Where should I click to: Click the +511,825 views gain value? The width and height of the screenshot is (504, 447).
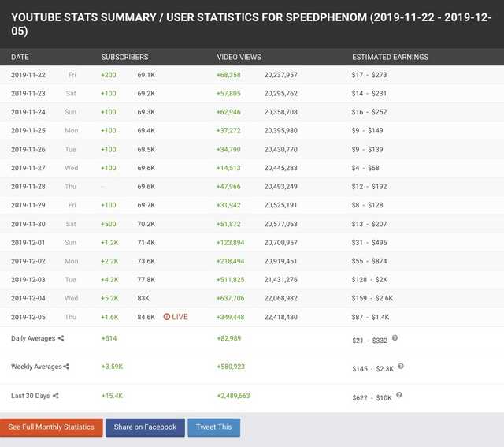231,280
